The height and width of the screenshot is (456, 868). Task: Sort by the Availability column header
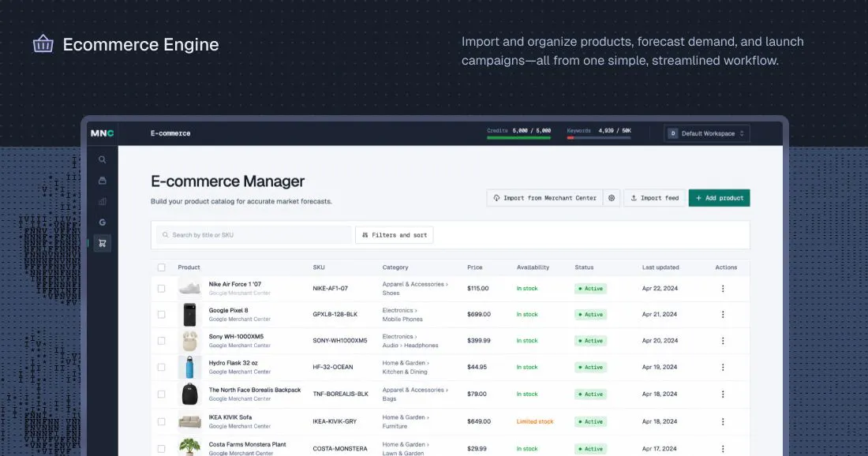(533, 267)
